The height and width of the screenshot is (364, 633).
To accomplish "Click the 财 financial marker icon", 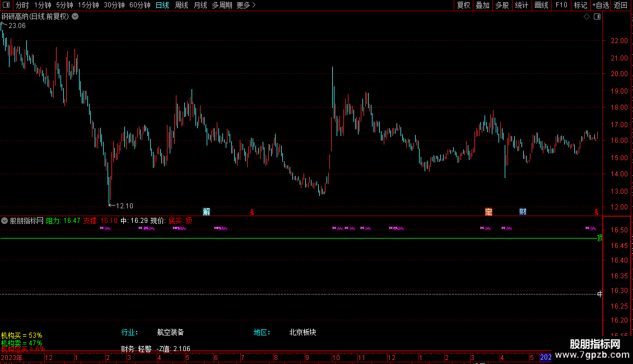I will point(523,212).
